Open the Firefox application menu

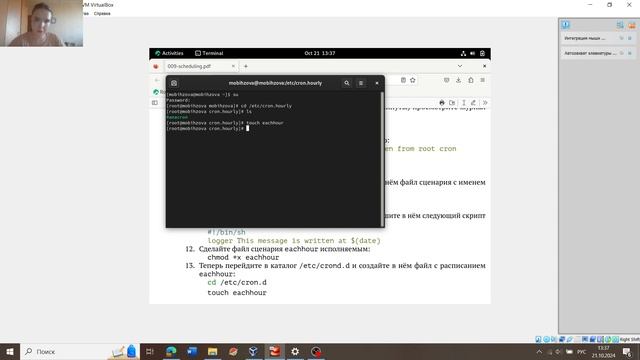pos(482,80)
